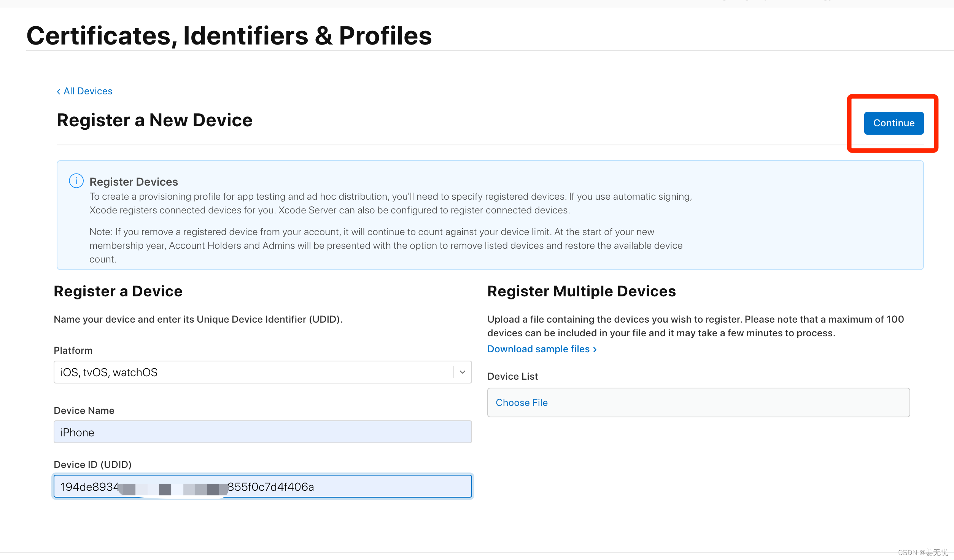Click Choose File to upload device list
Viewport: 954px width, 560px height.
(x=522, y=402)
